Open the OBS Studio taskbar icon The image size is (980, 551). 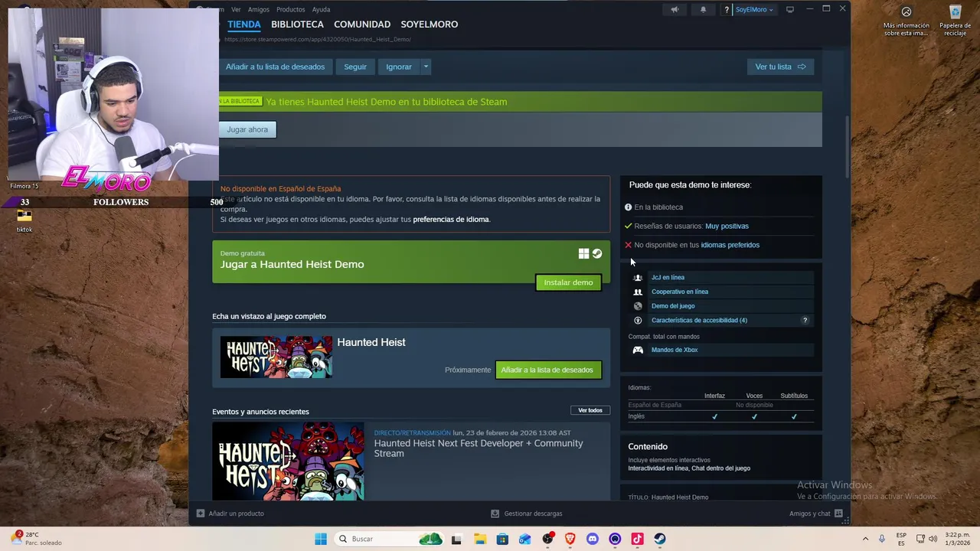click(x=547, y=539)
